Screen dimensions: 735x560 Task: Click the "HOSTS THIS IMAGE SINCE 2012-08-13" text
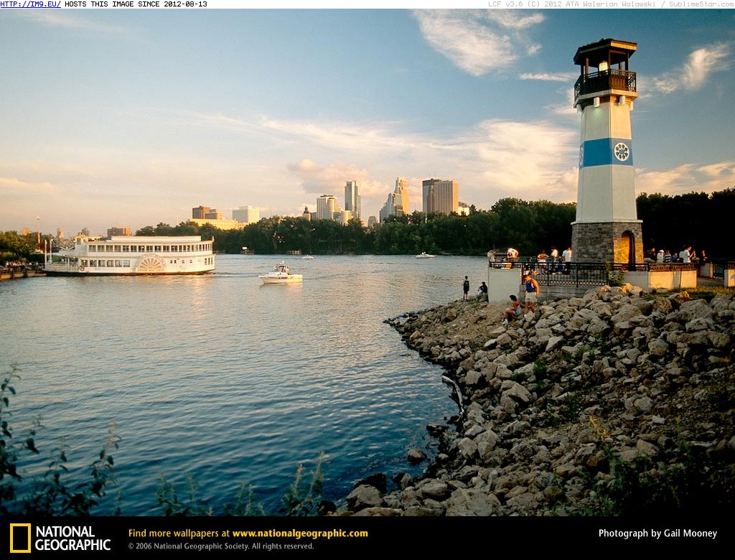(x=136, y=4)
